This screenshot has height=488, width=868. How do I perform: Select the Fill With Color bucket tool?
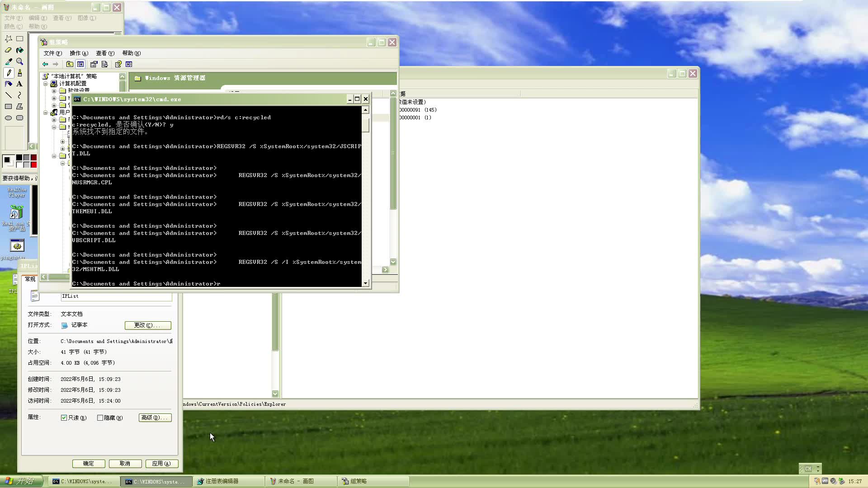(x=19, y=50)
